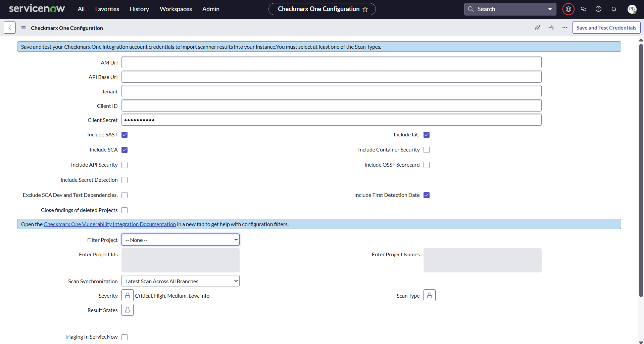Uncheck the Include SAST checkbox
The height and width of the screenshot is (344, 644).
click(x=125, y=135)
